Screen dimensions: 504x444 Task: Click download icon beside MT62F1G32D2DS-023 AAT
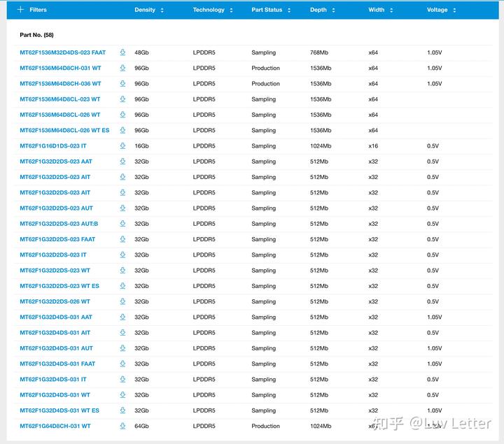122,161
